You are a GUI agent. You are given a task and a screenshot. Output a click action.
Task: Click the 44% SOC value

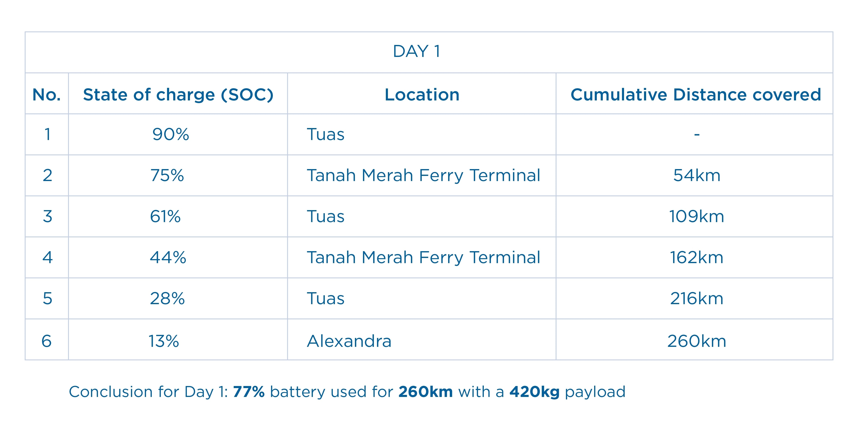(168, 258)
